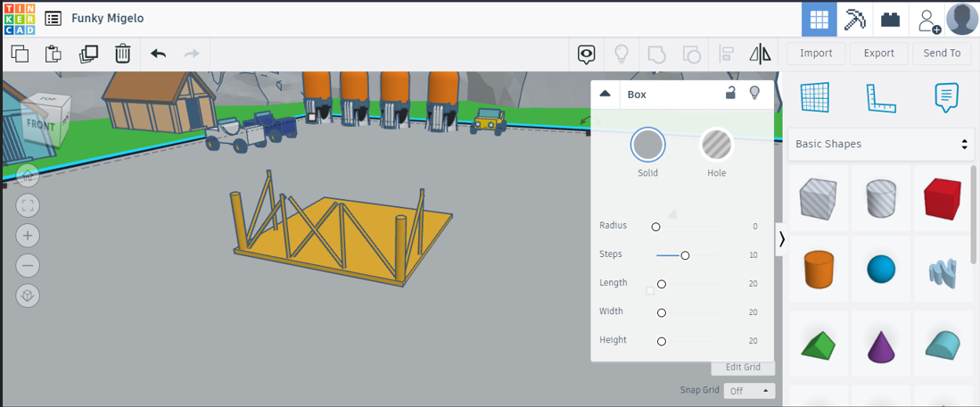This screenshot has width=980, height=407.
Task: Collapse the shapes side panel
Action: [x=781, y=239]
